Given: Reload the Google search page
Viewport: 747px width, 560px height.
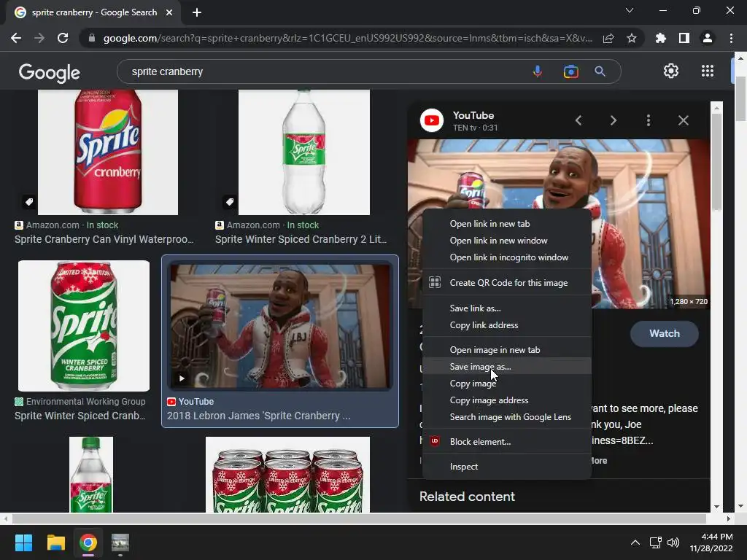Looking at the screenshot, I should [x=63, y=38].
